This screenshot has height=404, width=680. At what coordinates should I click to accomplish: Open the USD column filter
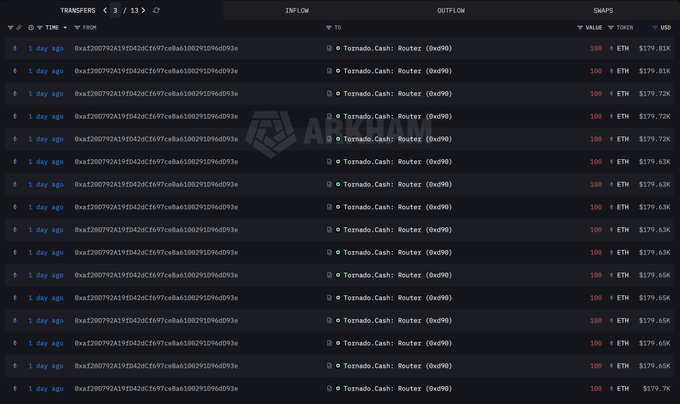pos(654,28)
